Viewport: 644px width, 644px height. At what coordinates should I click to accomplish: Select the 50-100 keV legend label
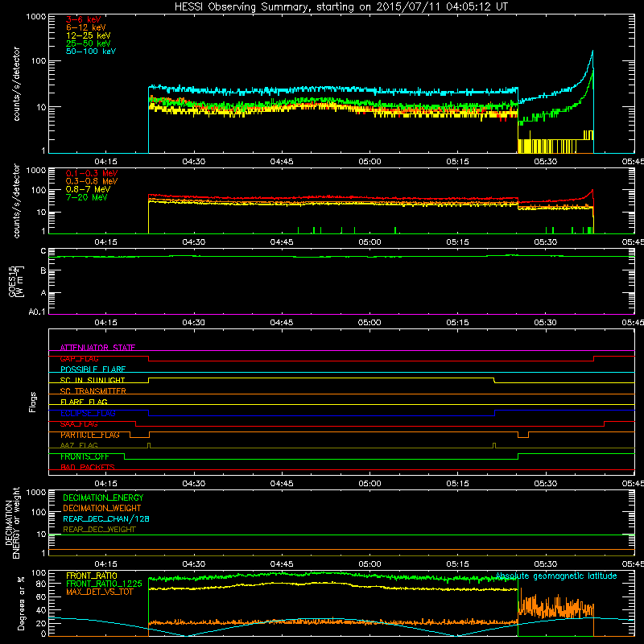click(x=91, y=52)
